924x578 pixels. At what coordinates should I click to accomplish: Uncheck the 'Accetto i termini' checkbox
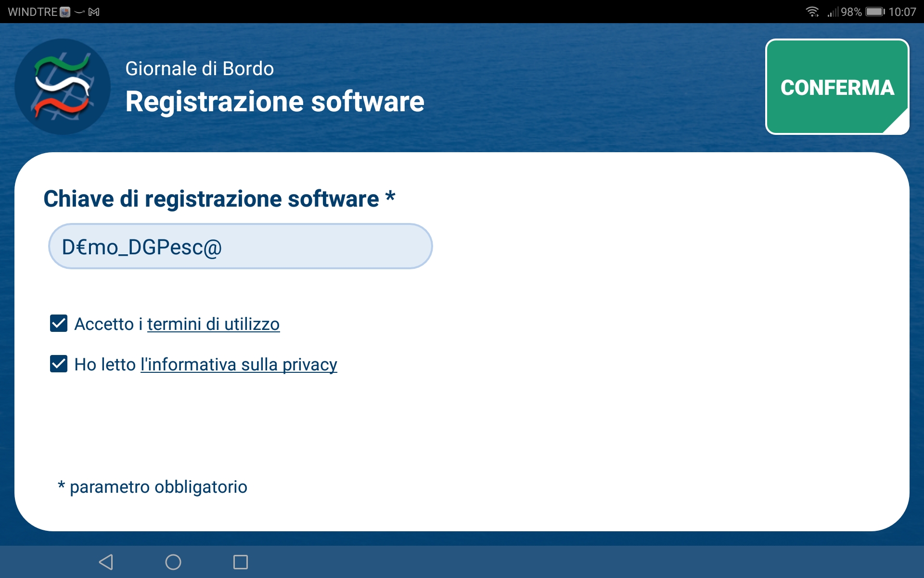(x=59, y=323)
